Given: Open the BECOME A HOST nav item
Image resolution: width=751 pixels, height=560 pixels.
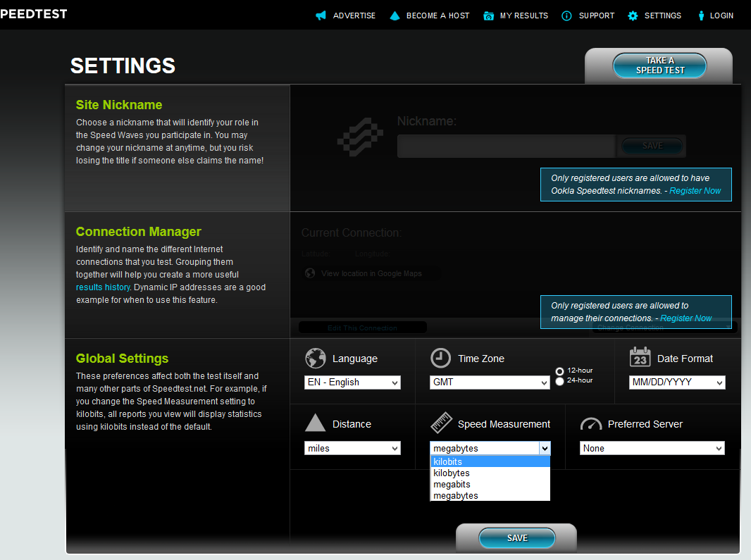Looking at the screenshot, I should (x=437, y=15).
